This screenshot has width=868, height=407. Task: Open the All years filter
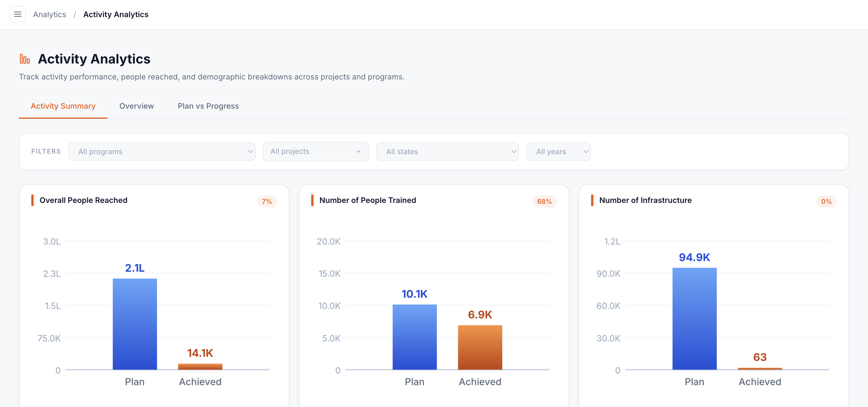pos(558,152)
